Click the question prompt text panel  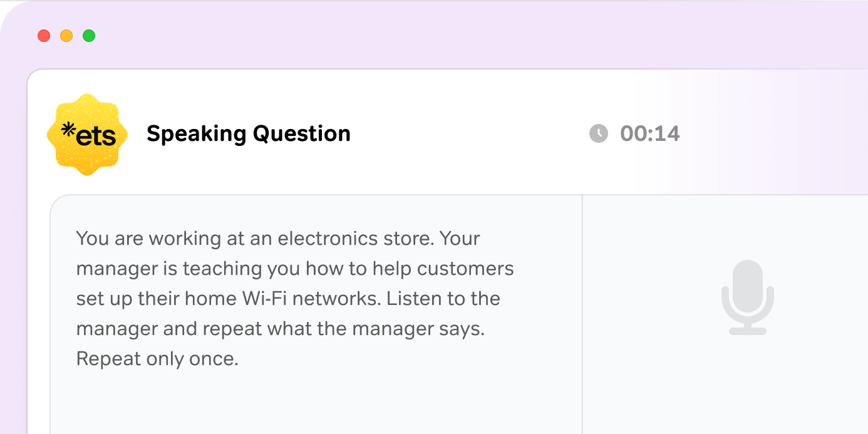pyautogui.click(x=294, y=297)
